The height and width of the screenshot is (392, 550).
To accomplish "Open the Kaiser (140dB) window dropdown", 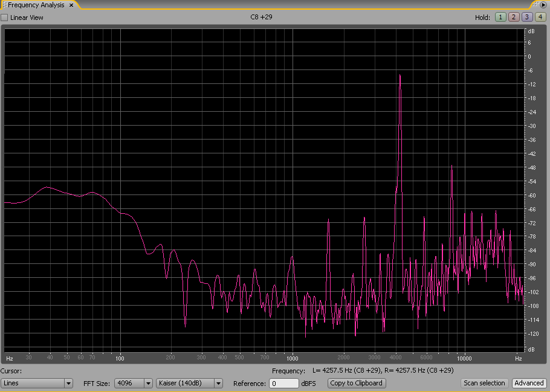I will [x=189, y=383].
